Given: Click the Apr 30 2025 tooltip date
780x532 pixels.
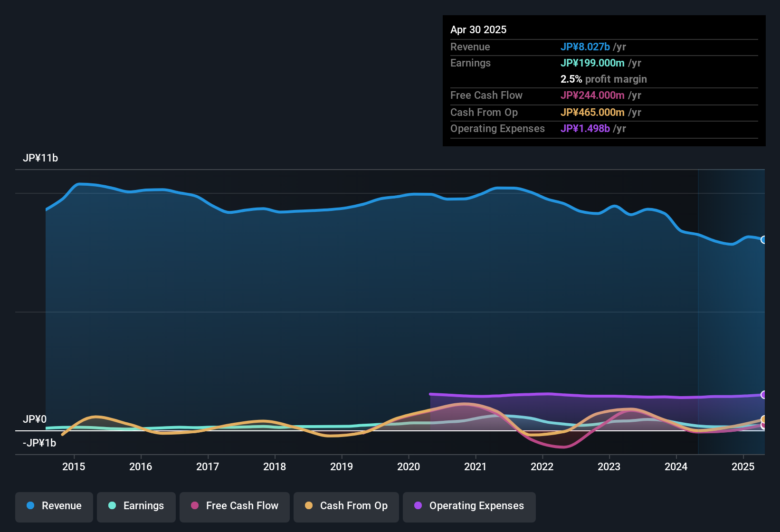Looking at the screenshot, I should tap(478, 29).
